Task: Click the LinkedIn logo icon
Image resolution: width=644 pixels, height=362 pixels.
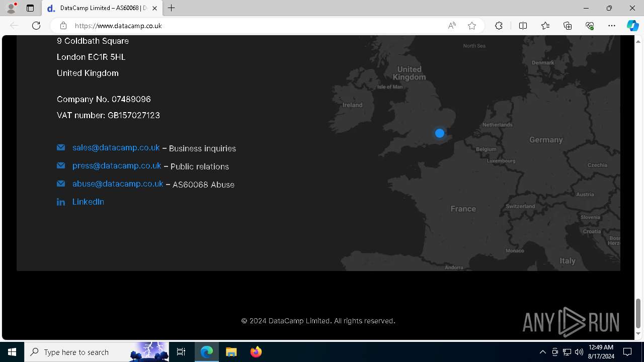Action: point(61,202)
